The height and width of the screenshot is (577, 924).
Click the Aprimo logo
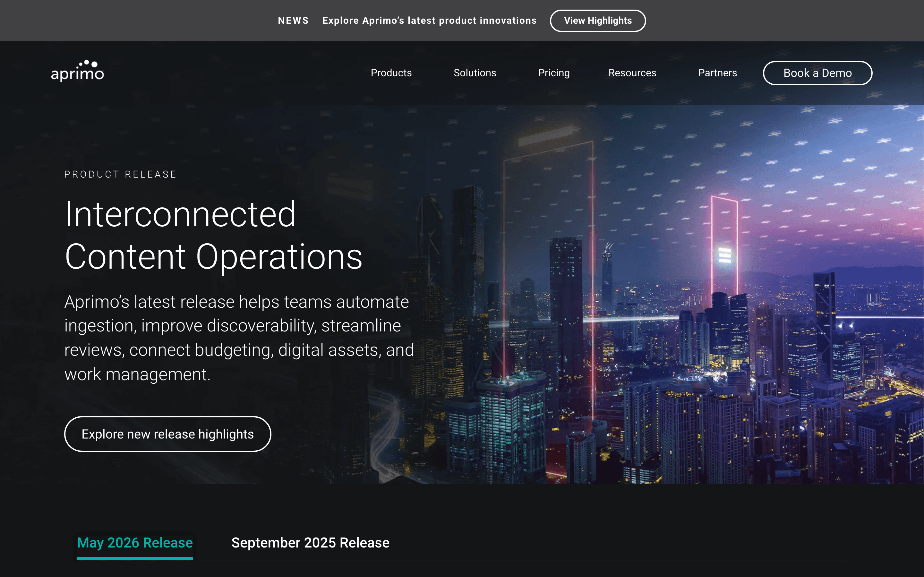[x=78, y=71]
